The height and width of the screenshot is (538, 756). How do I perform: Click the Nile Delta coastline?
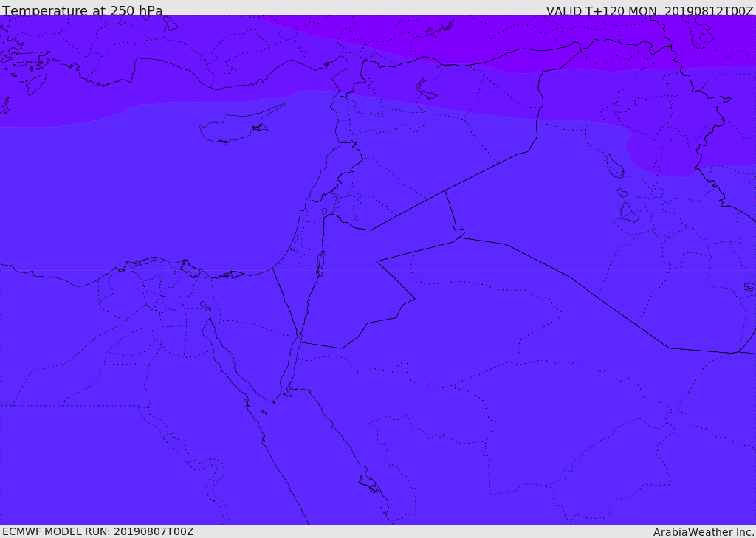[x=170, y=262]
